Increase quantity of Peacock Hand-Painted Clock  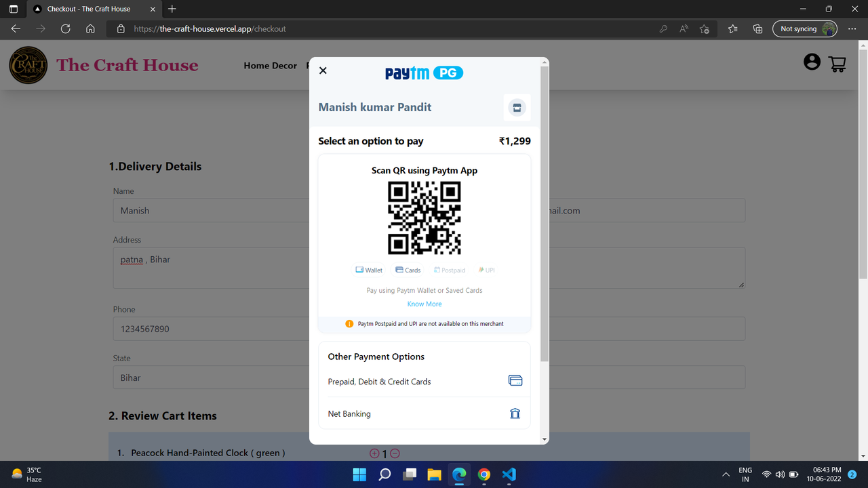pos(374,453)
